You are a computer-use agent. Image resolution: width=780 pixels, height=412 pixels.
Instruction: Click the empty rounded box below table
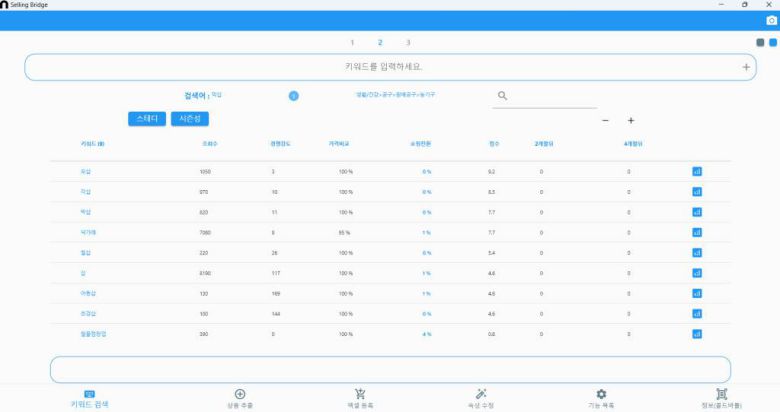[x=390, y=370]
